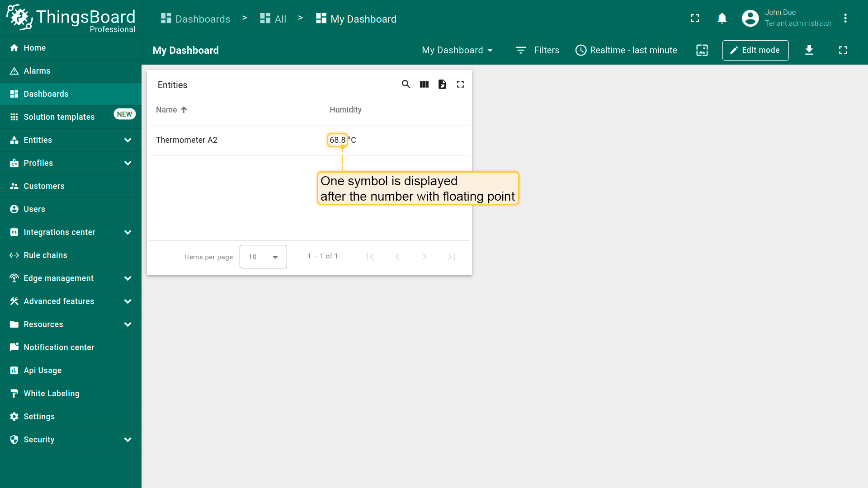Toggle the top-bar fullscreen icon
This screenshot has width=868, height=488.
[695, 19]
